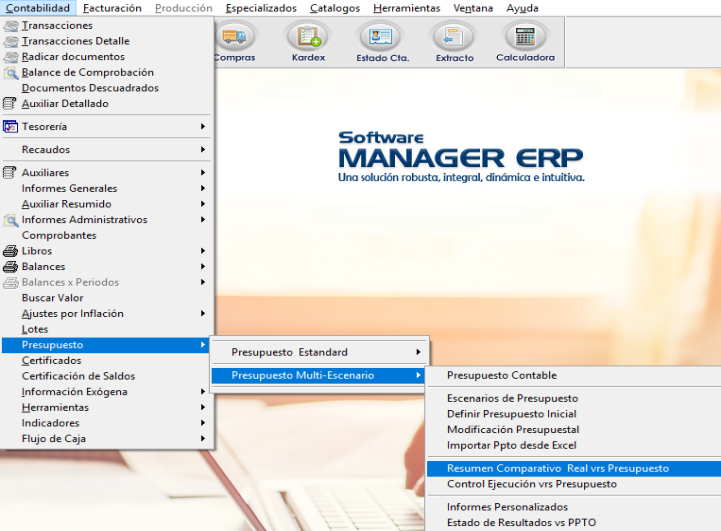Image resolution: width=721 pixels, height=531 pixels.
Task: Open the Herramientas menu in the menu bar
Action: pos(406,8)
